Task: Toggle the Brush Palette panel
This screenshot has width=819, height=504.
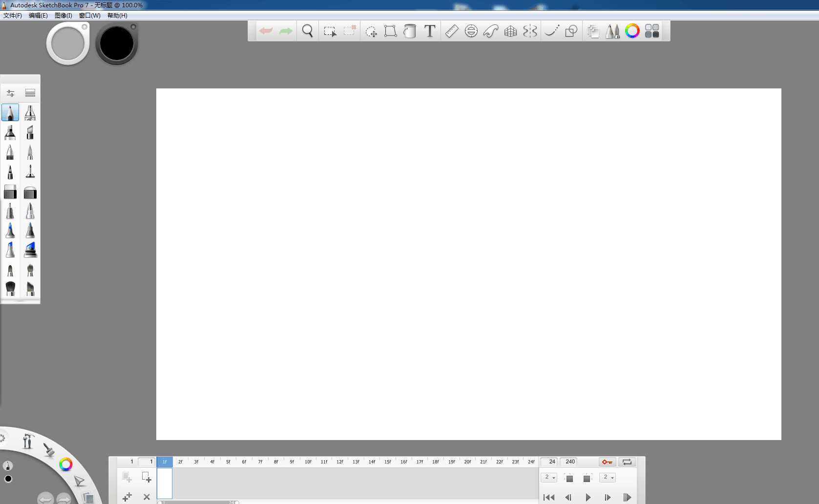Action: 612,31
